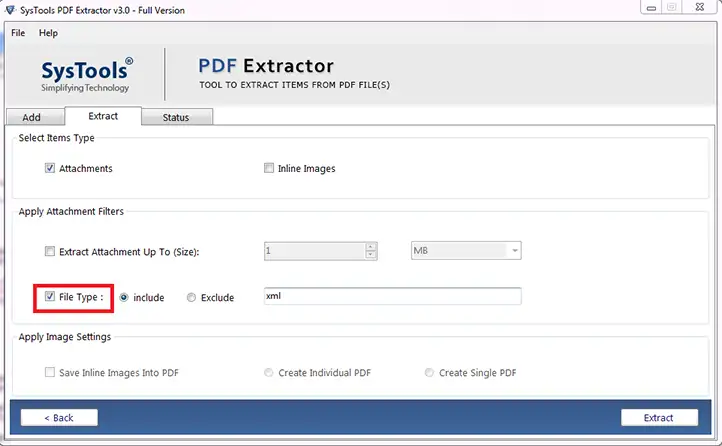Viewport: 722px width, 446px height.
Task: Choose Create Individual PDF option
Action: click(268, 372)
